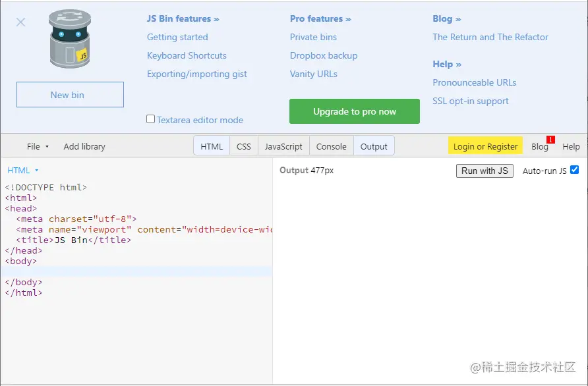Click the Run with JS button
Image resolution: width=588 pixels, height=386 pixels.
tap(485, 171)
